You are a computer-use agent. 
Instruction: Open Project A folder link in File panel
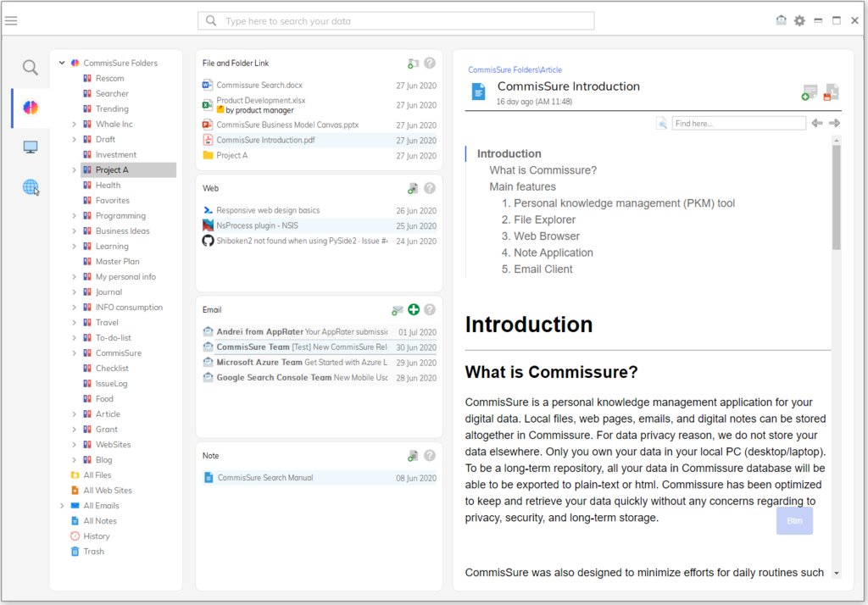coord(232,156)
